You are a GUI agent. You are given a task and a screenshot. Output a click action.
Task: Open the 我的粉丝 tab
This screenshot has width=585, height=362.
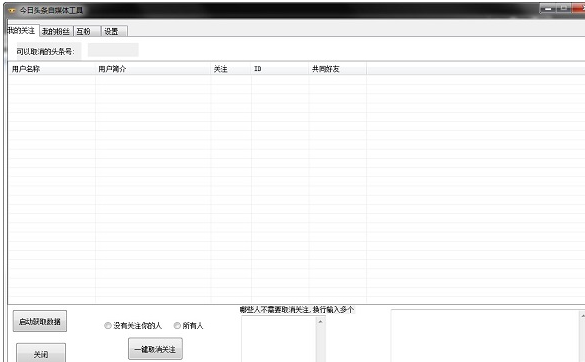click(x=56, y=31)
